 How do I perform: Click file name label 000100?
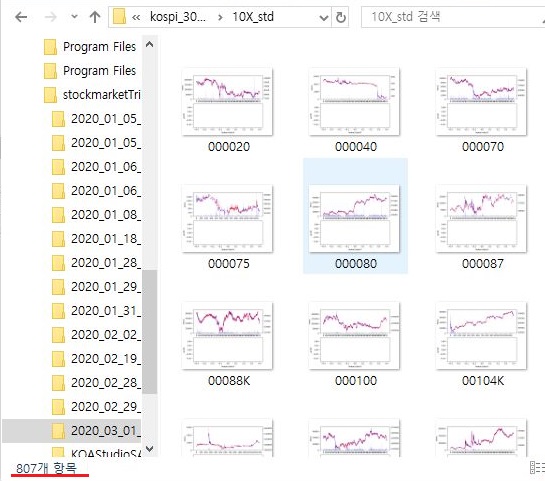click(x=356, y=381)
